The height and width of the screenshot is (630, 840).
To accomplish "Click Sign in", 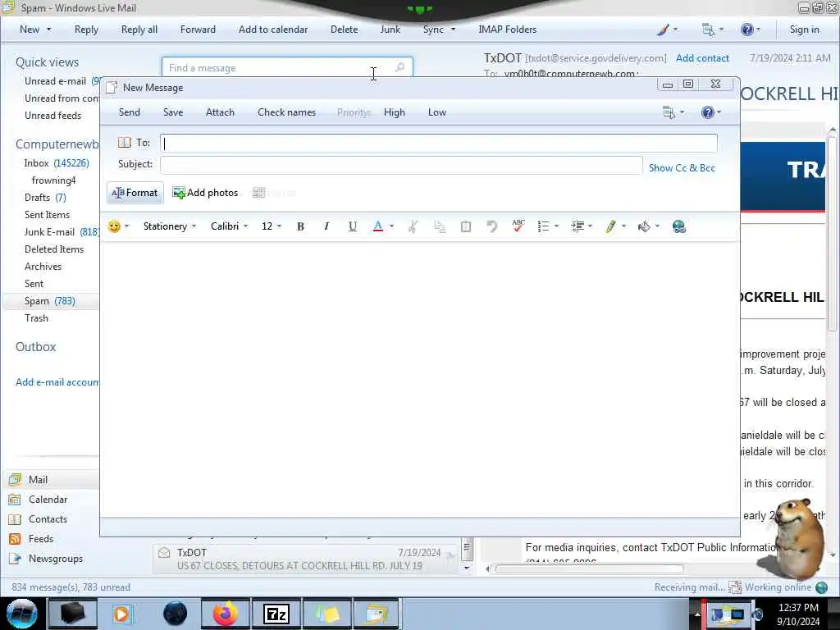I will pos(804,30).
